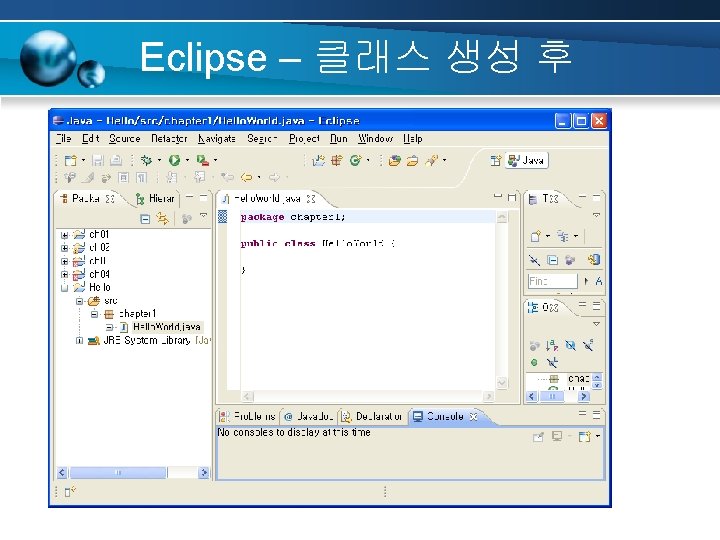Collapse the src folder

click(x=79, y=301)
